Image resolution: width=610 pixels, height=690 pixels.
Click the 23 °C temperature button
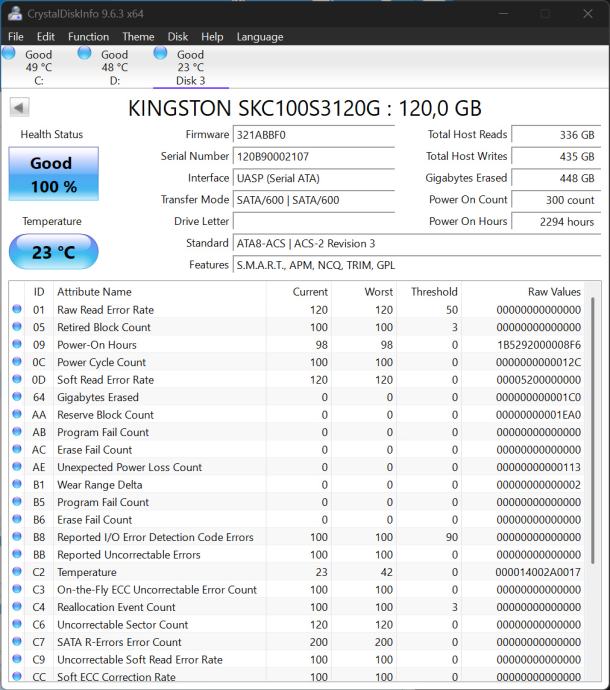tap(53, 252)
